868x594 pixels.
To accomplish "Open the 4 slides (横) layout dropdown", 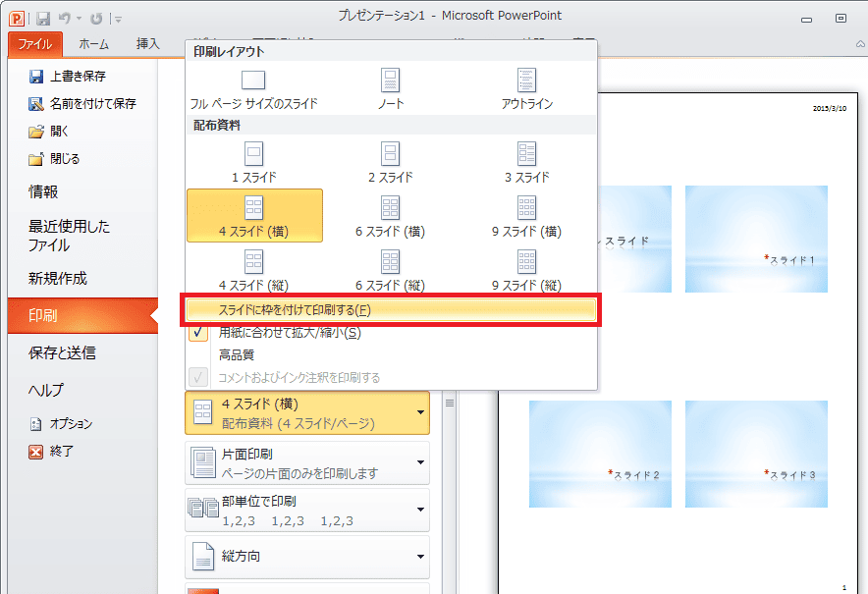I will pyautogui.click(x=306, y=412).
